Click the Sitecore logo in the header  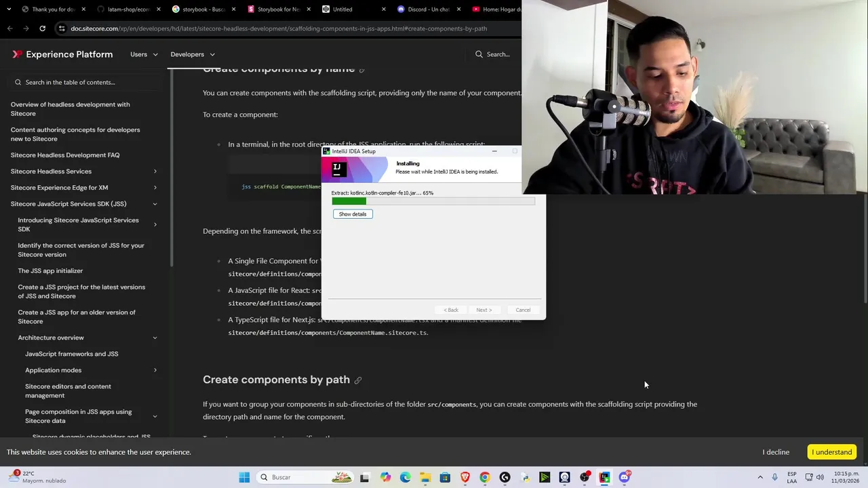17,54
